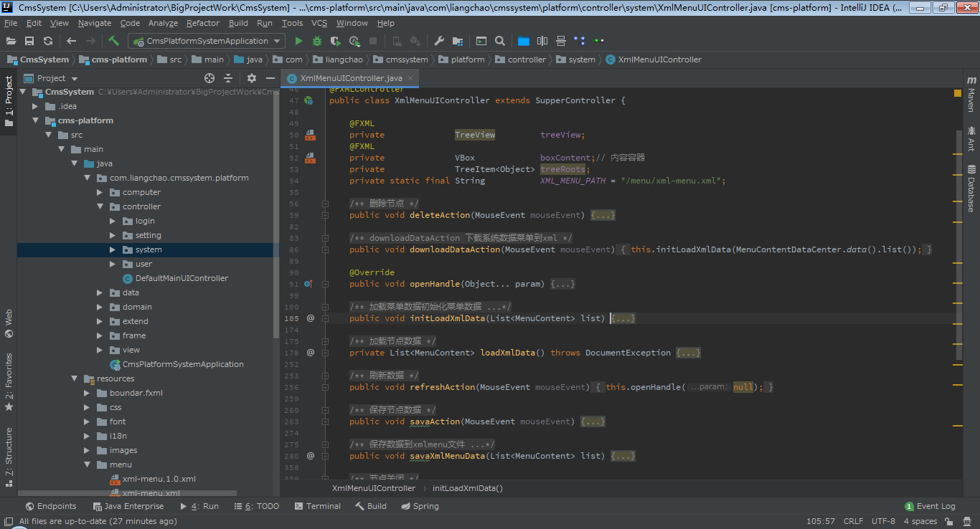Collapse the resources folder
Image resolution: width=980 pixels, height=529 pixels.
(74, 378)
